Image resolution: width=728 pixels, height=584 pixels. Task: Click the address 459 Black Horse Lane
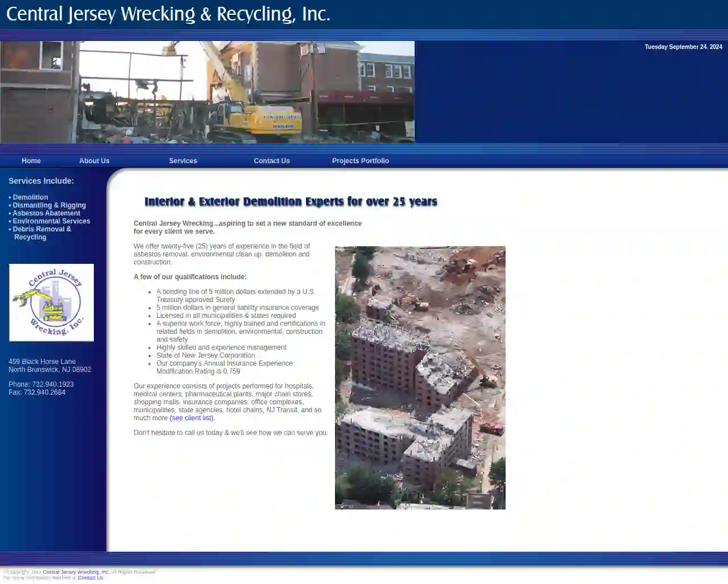[42, 362]
